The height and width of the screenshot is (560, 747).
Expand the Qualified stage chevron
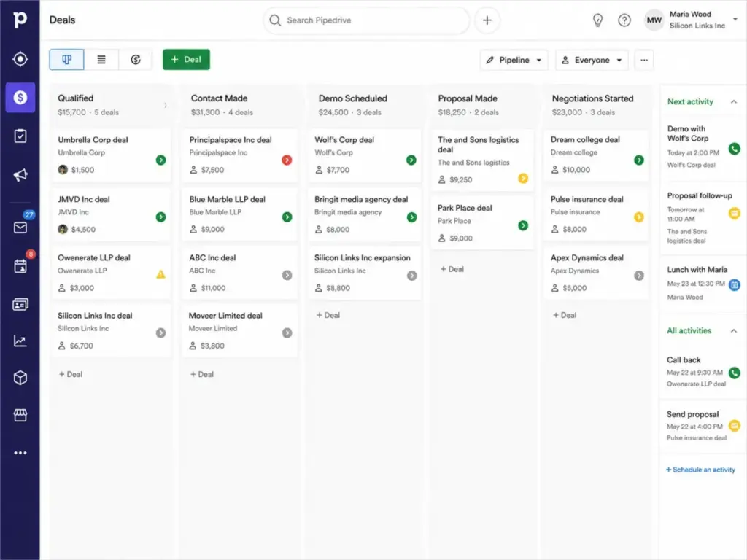click(x=166, y=105)
